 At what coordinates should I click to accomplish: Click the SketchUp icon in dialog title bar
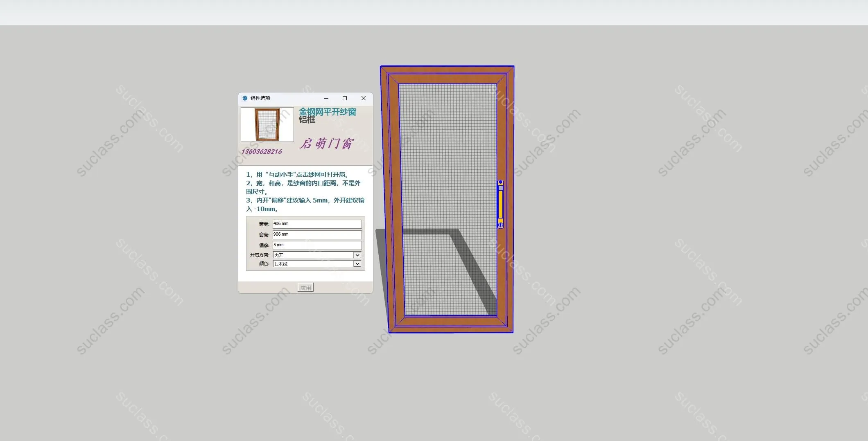click(245, 98)
